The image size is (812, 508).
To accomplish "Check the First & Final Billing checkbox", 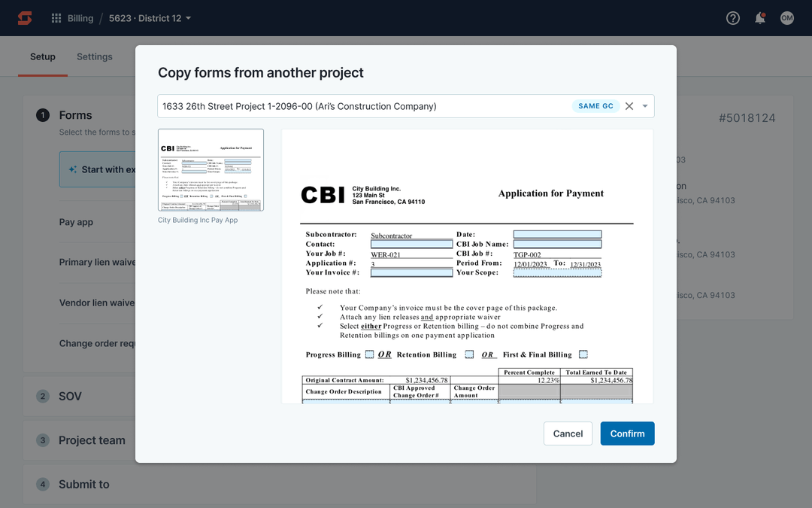I will [x=581, y=354].
